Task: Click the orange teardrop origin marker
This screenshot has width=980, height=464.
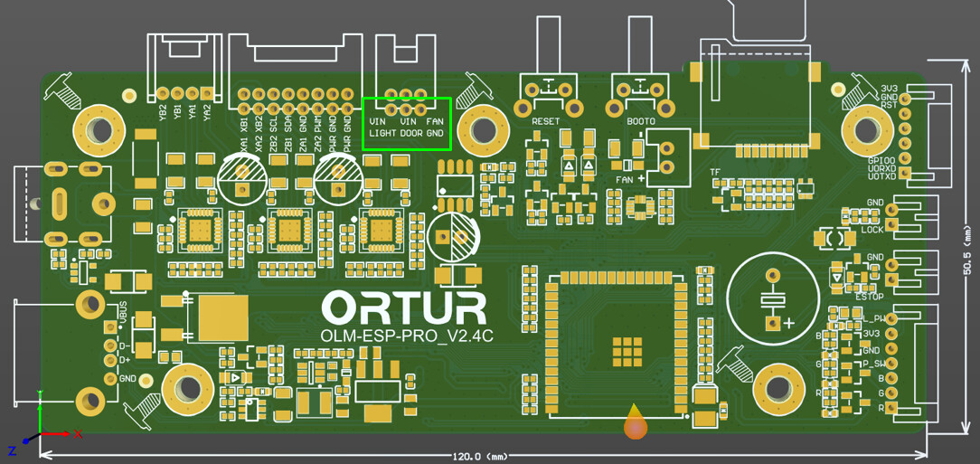Action: point(635,421)
